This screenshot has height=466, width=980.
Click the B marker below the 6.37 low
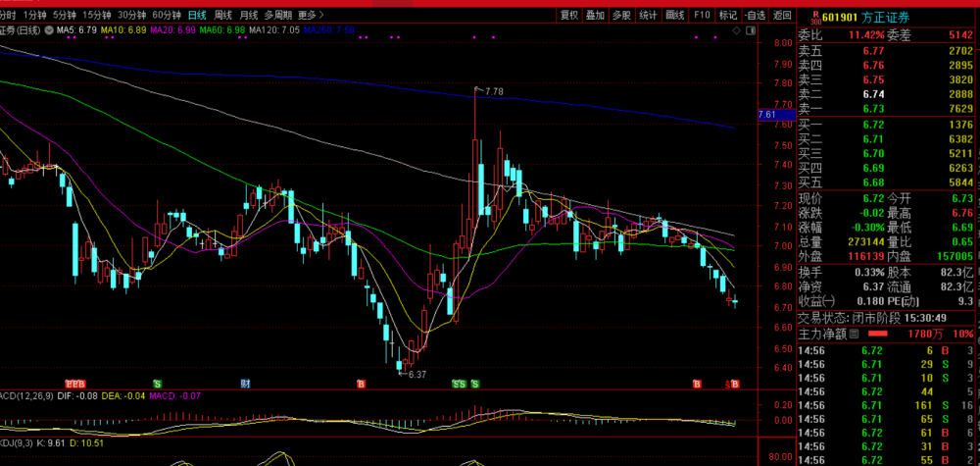click(361, 384)
